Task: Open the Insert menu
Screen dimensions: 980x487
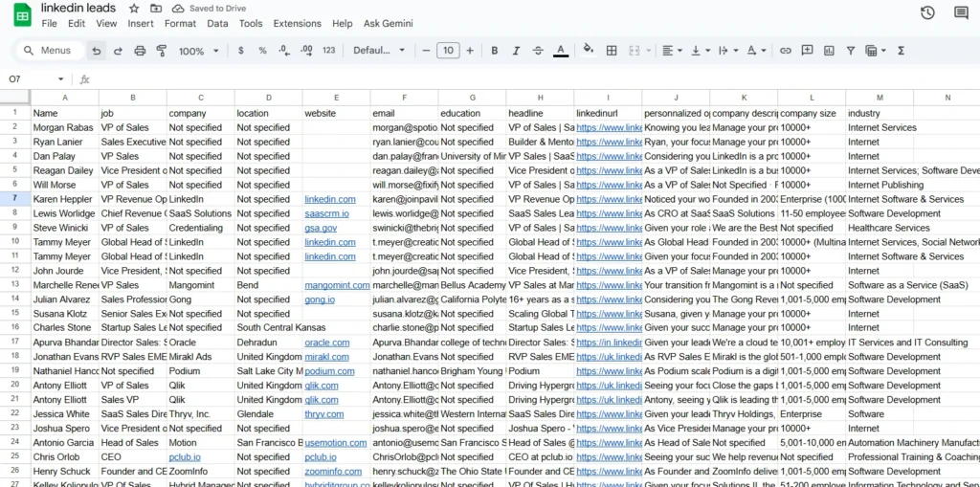Action: [x=141, y=24]
